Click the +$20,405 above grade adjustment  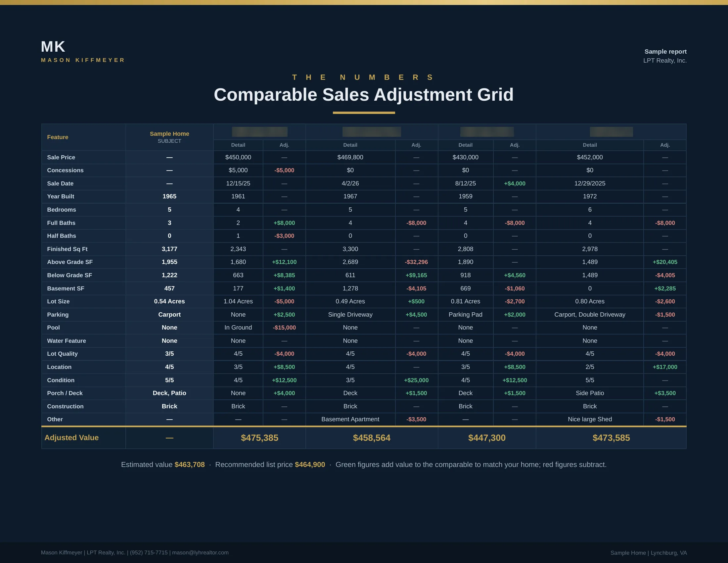tap(665, 262)
